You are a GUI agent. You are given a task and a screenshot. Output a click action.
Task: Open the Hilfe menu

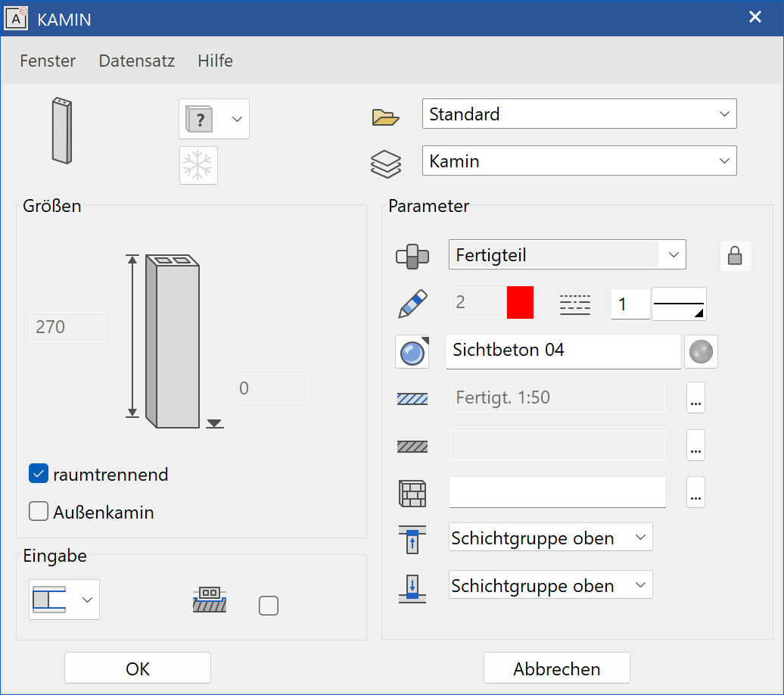[x=215, y=61]
